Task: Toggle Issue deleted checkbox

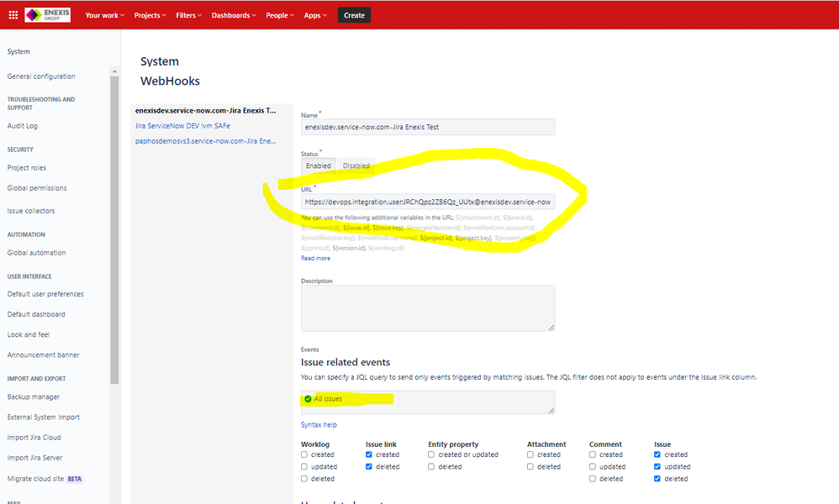Action: pyautogui.click(x=657, y=479)
